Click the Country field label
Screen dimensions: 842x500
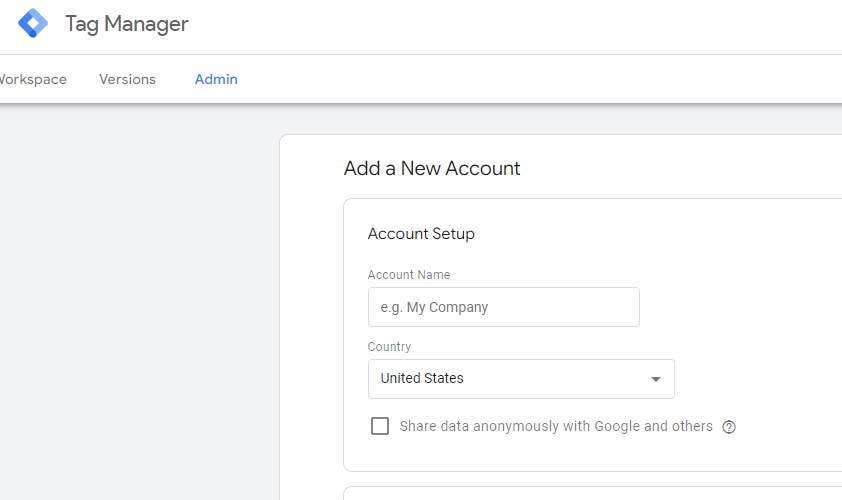tap(389, 347)
